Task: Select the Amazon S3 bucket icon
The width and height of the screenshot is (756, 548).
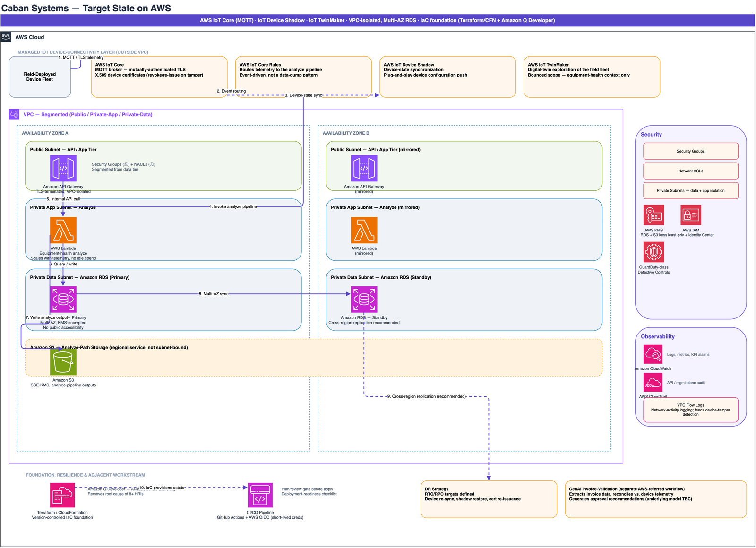Action: pos(63,362)
